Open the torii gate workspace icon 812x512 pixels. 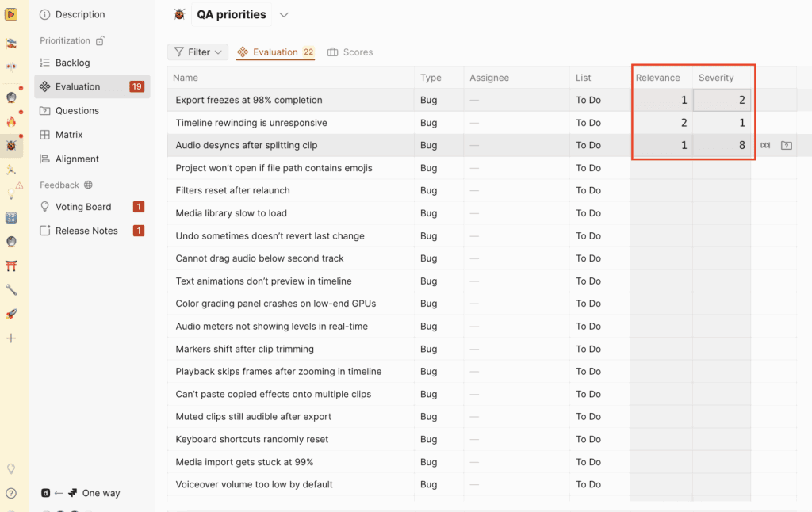[x=12, y=266]
